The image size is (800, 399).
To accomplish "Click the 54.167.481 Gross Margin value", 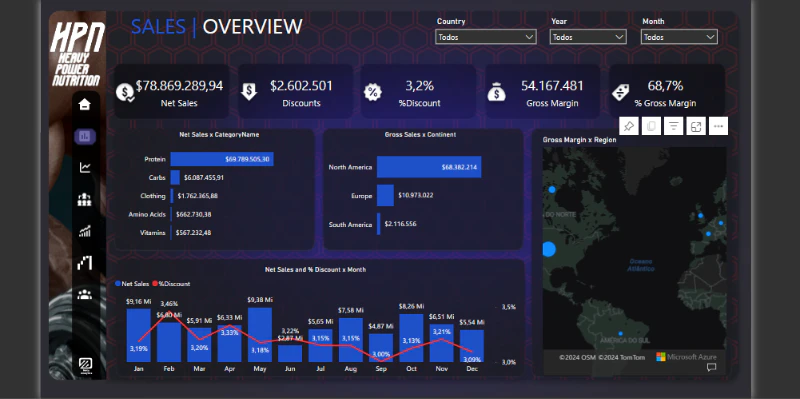I will pos(552,86).
